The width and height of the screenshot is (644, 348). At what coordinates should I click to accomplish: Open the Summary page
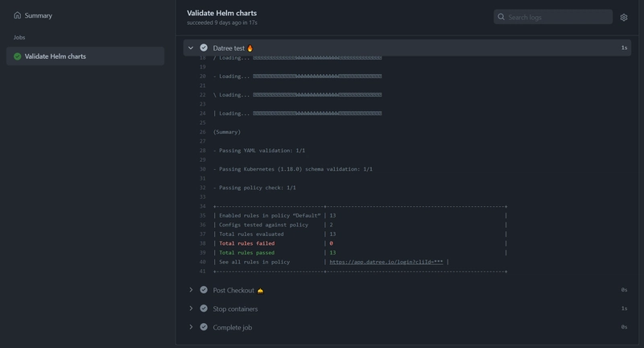click(33, 15)
